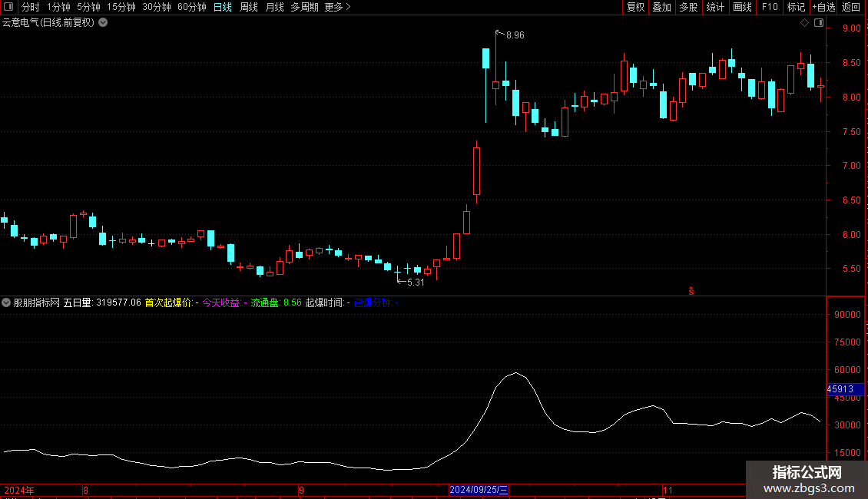This screenshot has width=868, height=499.
Task: Click the 流通盘: 8.56 label
Action: 276,302
